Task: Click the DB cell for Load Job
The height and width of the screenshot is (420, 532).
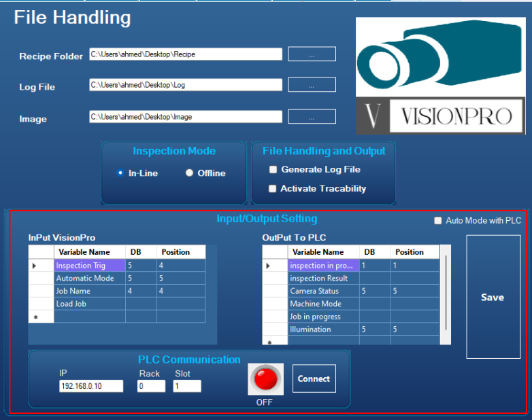Action: tap(141, 304)
